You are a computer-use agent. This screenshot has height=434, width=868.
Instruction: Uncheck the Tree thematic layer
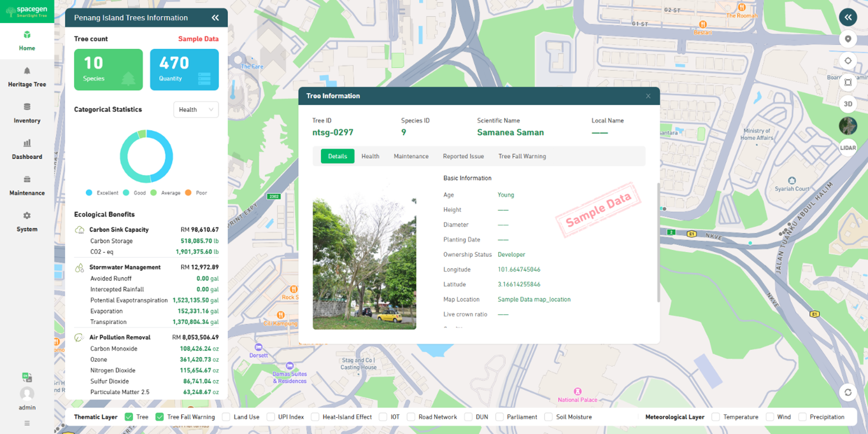click(x=129, y=417)
